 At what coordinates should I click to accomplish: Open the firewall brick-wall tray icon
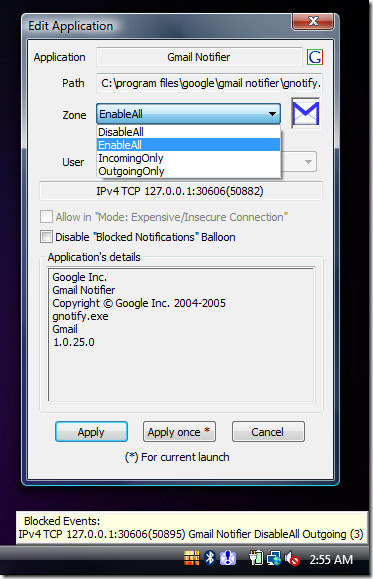coord(191,558)
